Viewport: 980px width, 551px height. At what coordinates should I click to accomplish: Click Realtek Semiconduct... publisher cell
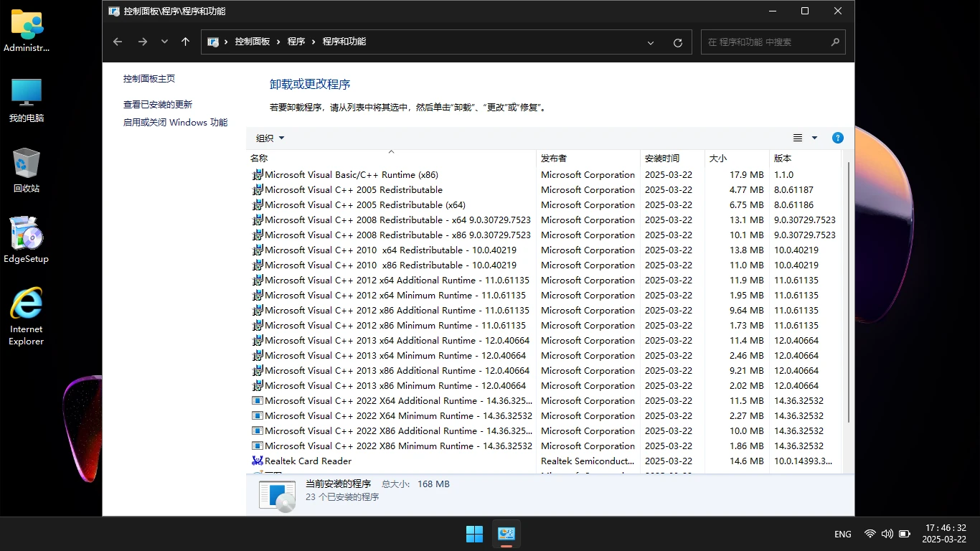[x=588, y=461]
